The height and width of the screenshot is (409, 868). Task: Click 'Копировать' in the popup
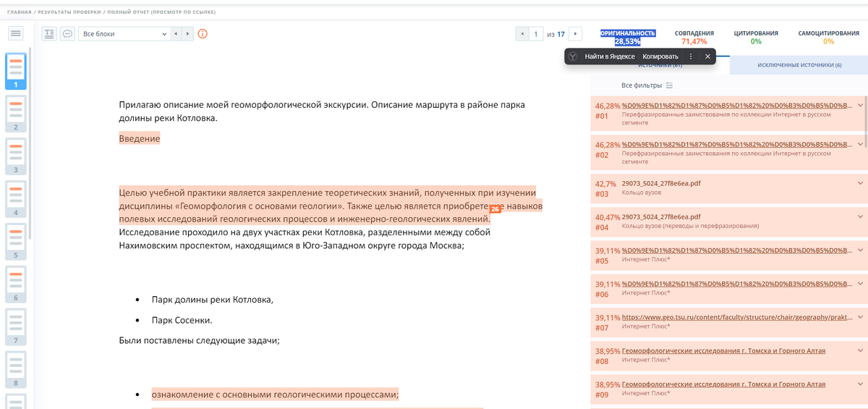point(660,56)
